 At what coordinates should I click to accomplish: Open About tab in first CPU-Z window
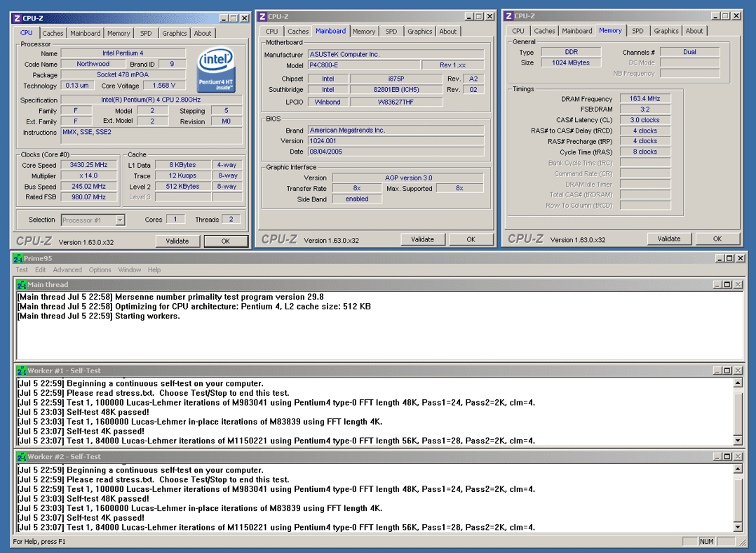click(203, 33)
